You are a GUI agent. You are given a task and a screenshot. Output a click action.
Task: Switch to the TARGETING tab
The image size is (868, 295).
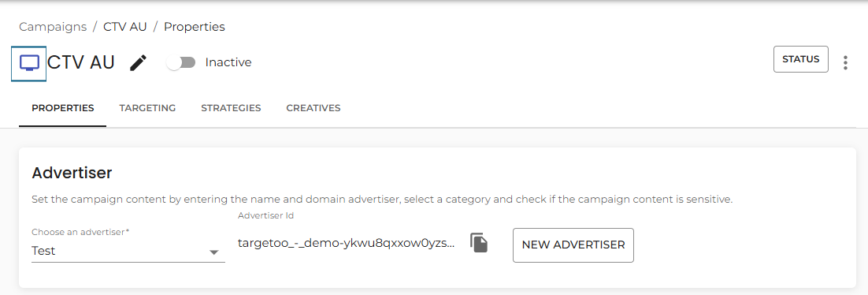point(147,108)
